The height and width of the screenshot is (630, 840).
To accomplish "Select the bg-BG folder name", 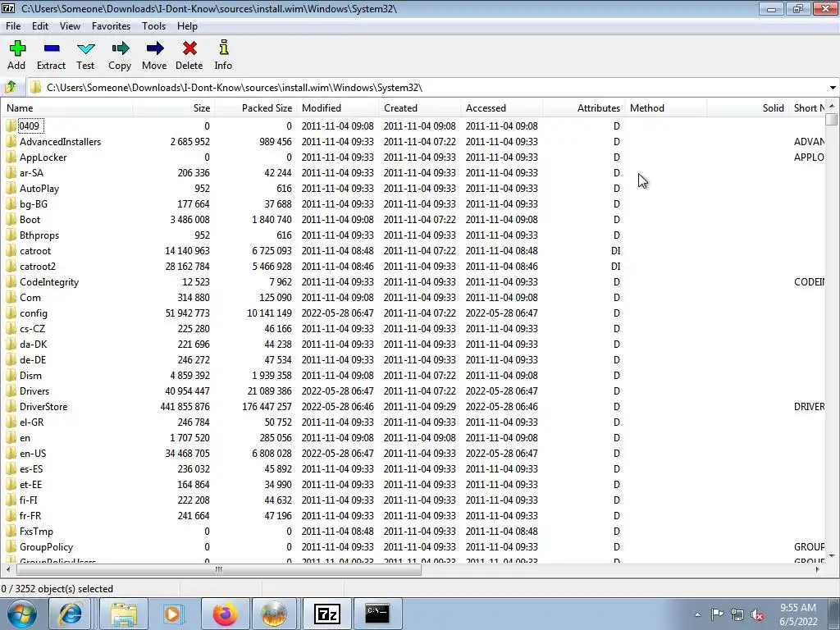I will tap(33, 203).
